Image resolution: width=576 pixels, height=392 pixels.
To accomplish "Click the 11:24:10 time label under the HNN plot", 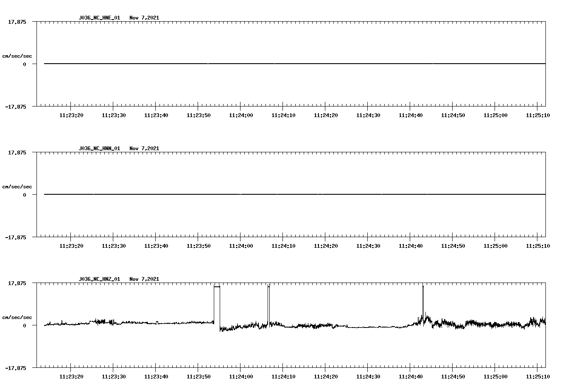I will click(283, 246).
